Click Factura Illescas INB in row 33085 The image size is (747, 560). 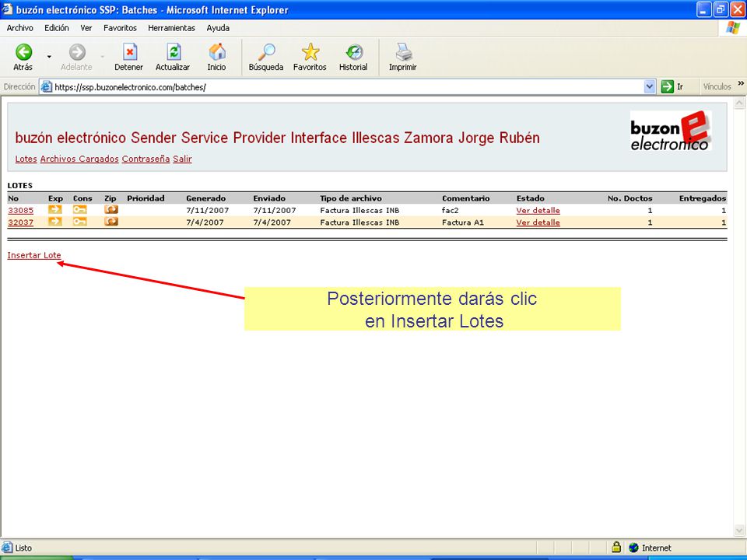[x=359, y=211]
